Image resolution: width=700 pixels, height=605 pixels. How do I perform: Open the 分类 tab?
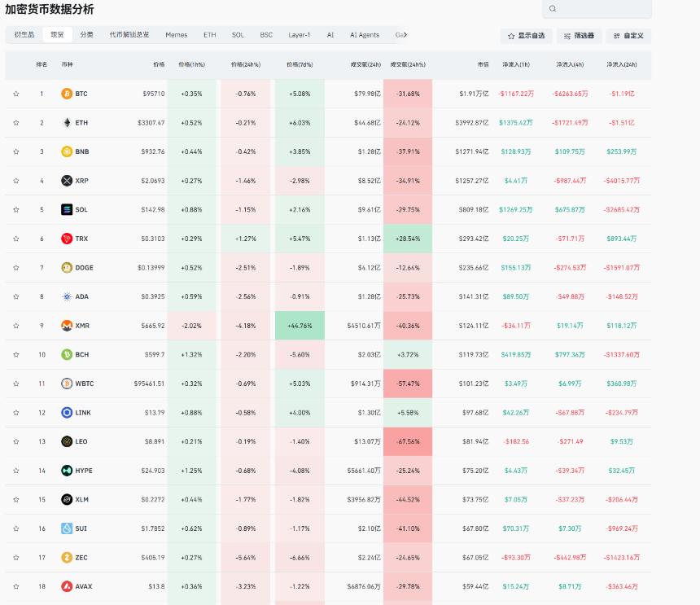86,35
